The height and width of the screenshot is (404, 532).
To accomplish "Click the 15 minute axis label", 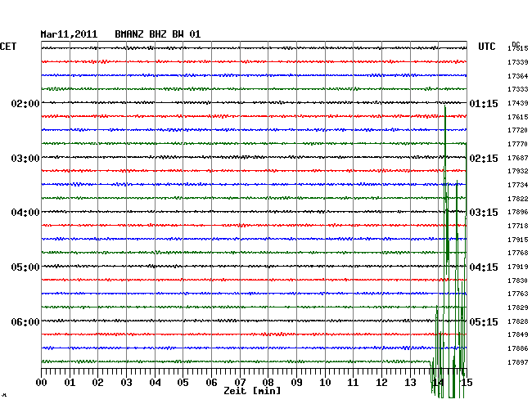I will pyautogui.click(x=467, y=383).
